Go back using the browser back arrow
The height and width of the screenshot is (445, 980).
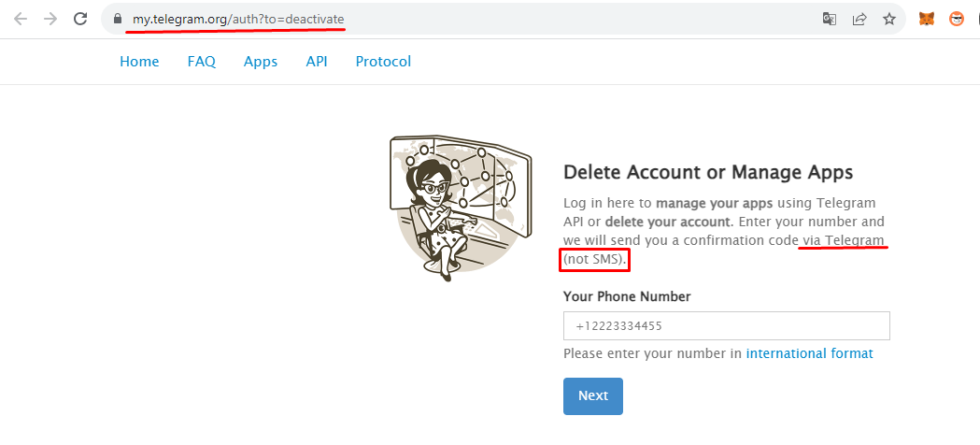click(x=20, y=19)
